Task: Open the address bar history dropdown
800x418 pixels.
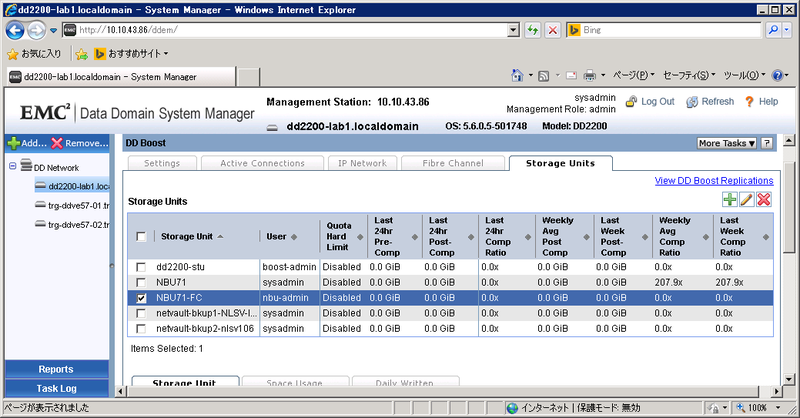Action: pos(514,30)
